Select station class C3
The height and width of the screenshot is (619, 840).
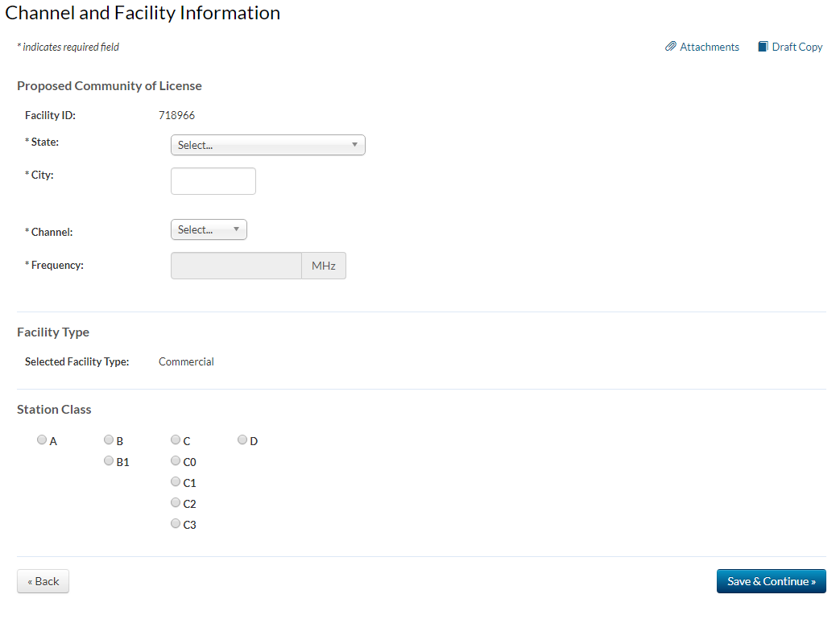pyautogui.click(x=176, y=524)
